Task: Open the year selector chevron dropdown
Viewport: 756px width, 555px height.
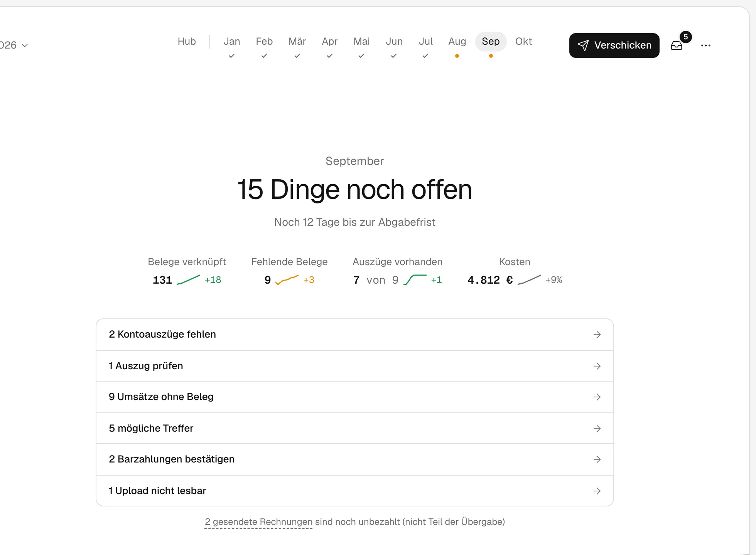Action: (25, 45)
